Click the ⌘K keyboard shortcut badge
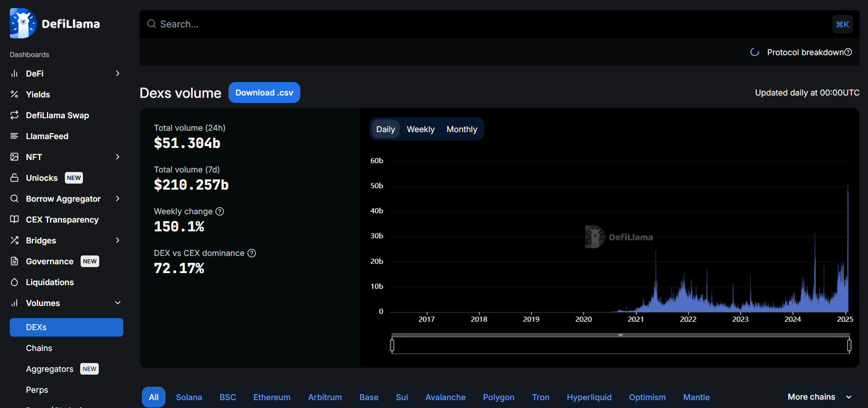Viewport: 868px width, 408px height. tap(843, 24)
